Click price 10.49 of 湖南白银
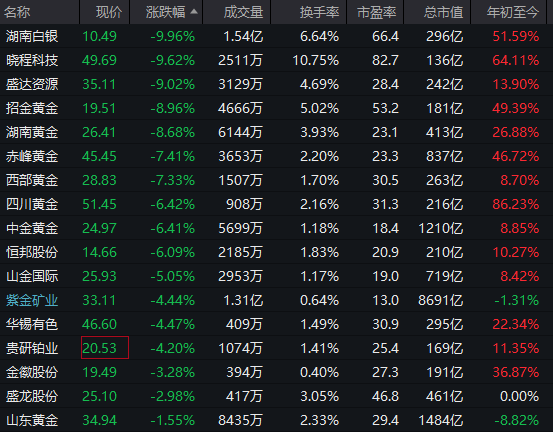The image size is (553, 432). pyautogui.click(x=99, y=36)
